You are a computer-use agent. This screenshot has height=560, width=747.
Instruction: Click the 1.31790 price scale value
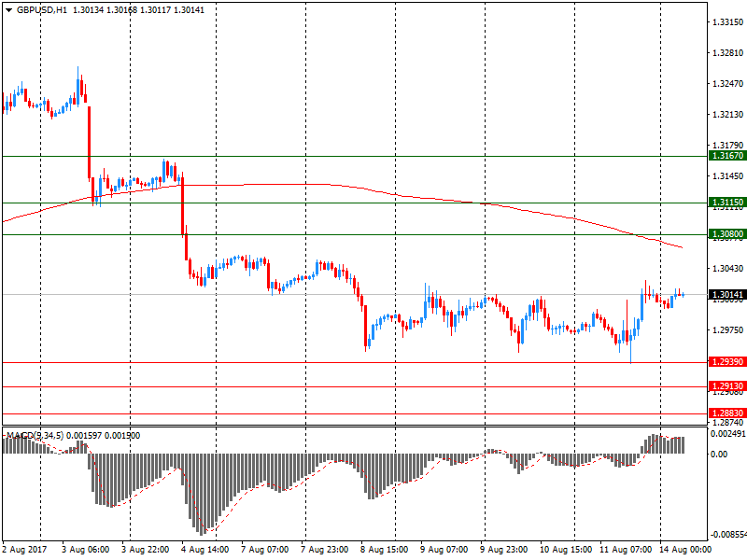(x=728, y=146)
